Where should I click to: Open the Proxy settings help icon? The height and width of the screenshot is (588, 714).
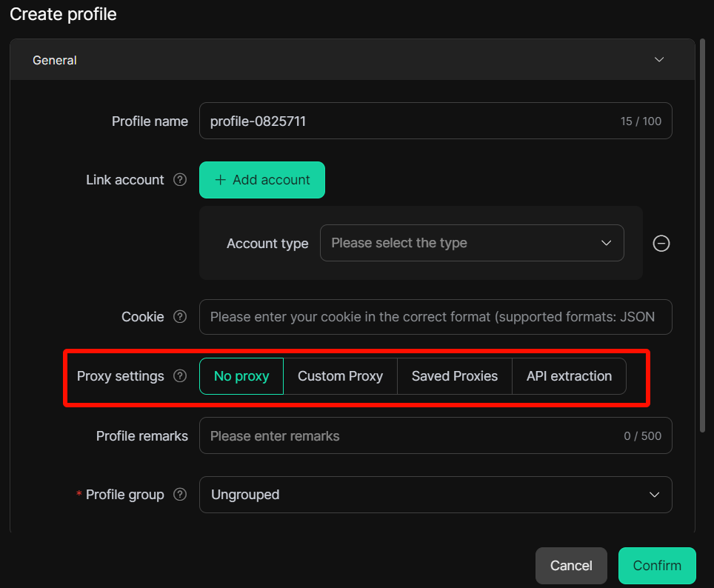(180, 375)
